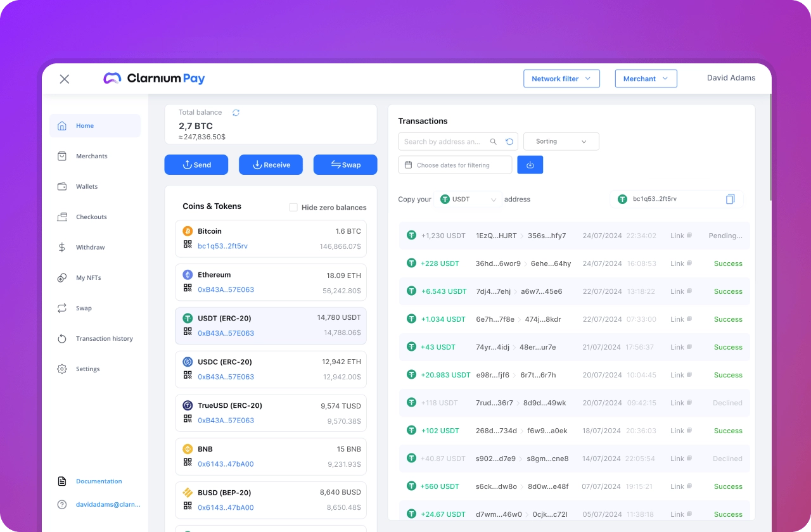Open the Documentation link

tap(99, 481)
